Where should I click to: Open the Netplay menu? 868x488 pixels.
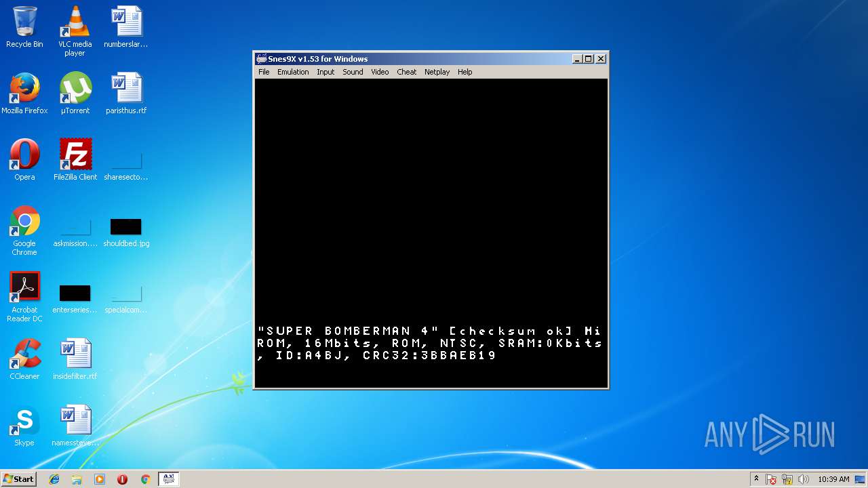[437, 72]
